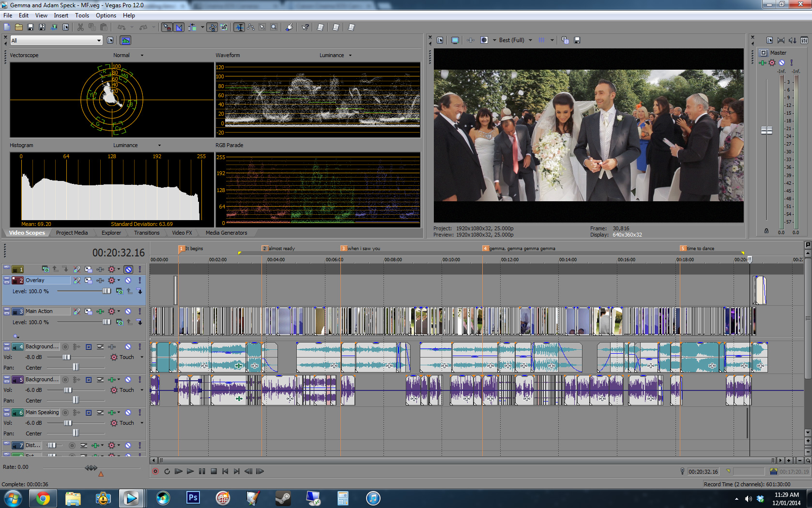Click the Overlay track Level slider handle

[107, 291]
